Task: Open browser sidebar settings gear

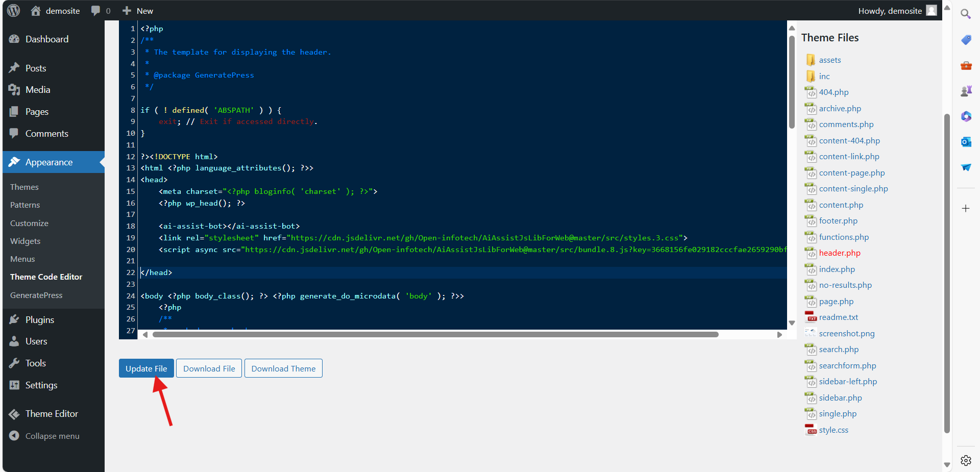Action: click(x=966, y=461)
